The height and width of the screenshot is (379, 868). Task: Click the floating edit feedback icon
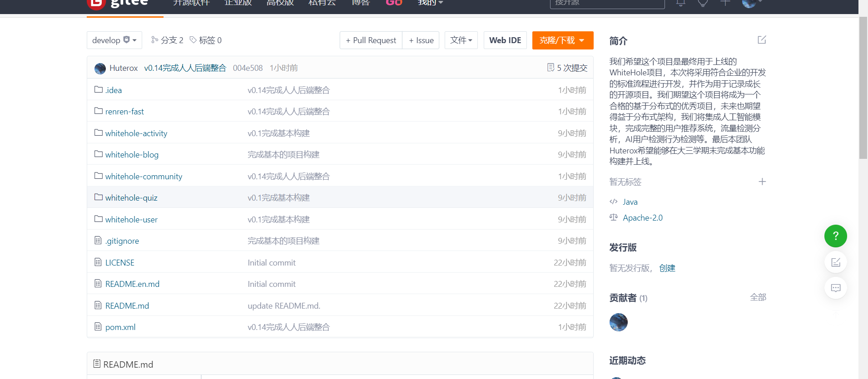tap(836, 262)
